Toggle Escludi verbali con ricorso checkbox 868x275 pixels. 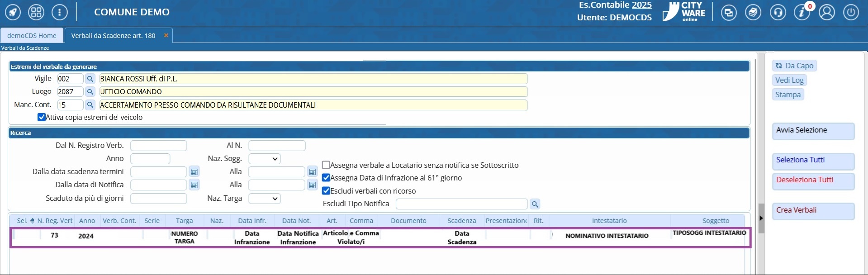coord(326,191)
